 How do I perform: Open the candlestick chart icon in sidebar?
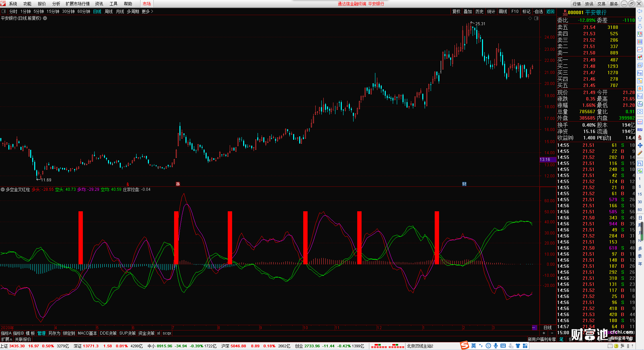click(640, 57)
